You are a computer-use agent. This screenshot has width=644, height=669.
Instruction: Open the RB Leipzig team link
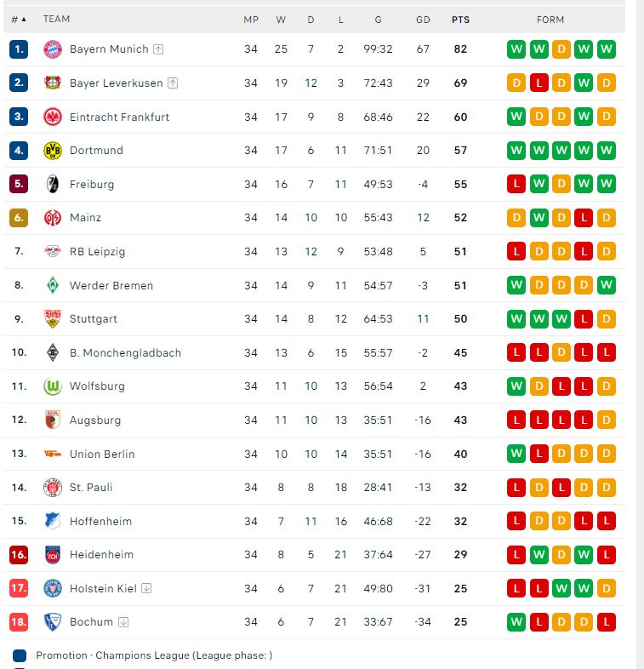pyautogui.click(x=97, y=252)
